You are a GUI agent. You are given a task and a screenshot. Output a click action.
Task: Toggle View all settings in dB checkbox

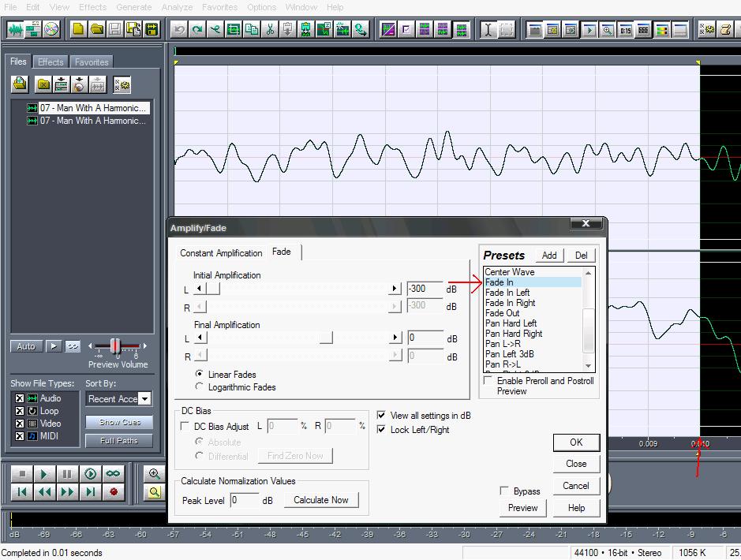(381, 415)
